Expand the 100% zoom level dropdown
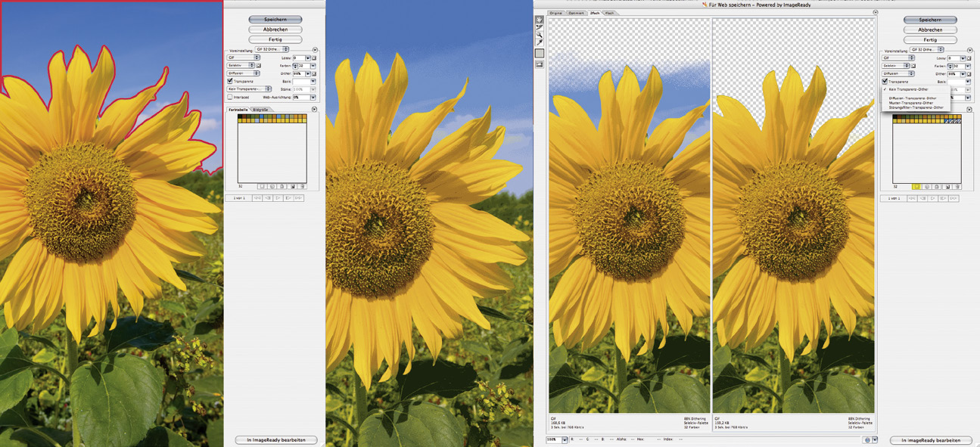The height and width of the screenshot is (447, 980). point(565,439)
